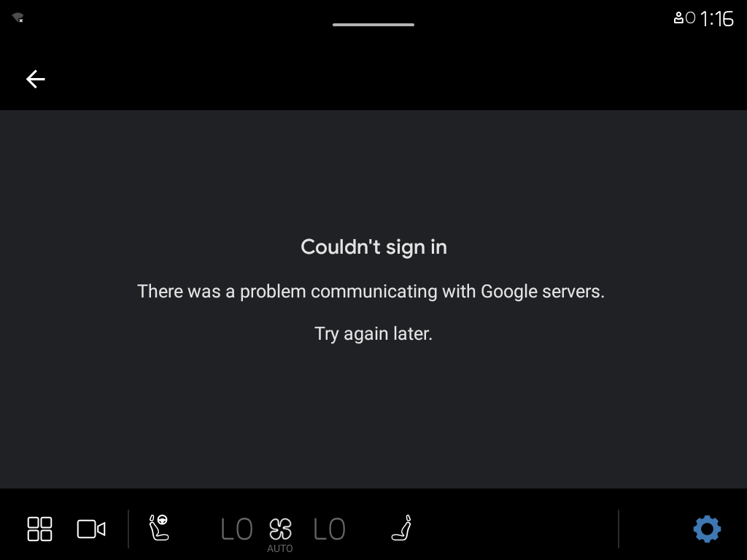Select the right LO temperature setting
Screen dimensions: 747x560
click(329, 529)
